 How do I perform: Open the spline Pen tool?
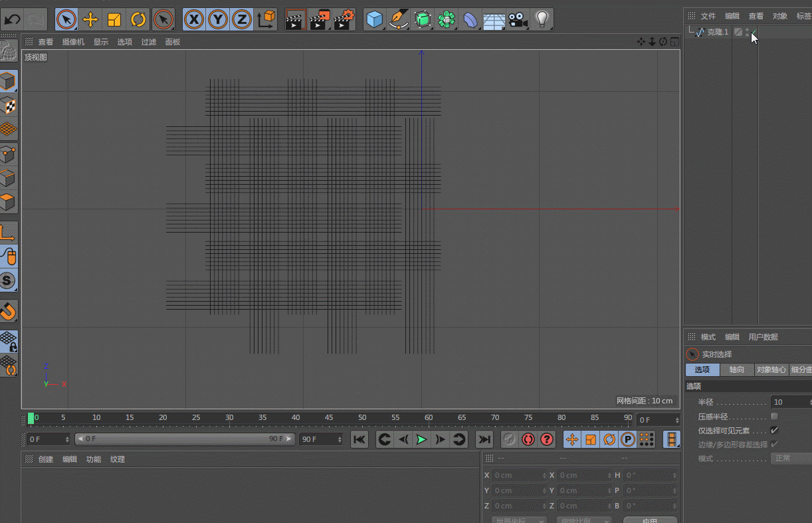click(398, 19)
